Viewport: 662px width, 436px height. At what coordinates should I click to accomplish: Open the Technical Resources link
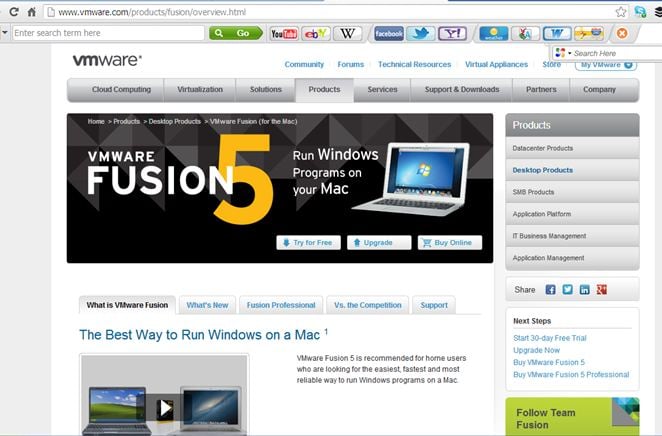point(415,65)
